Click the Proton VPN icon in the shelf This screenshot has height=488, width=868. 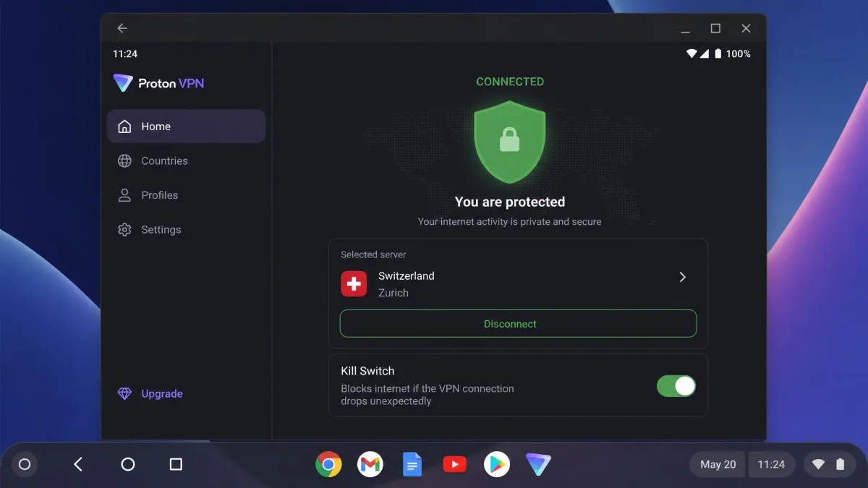tap(538, 464)
